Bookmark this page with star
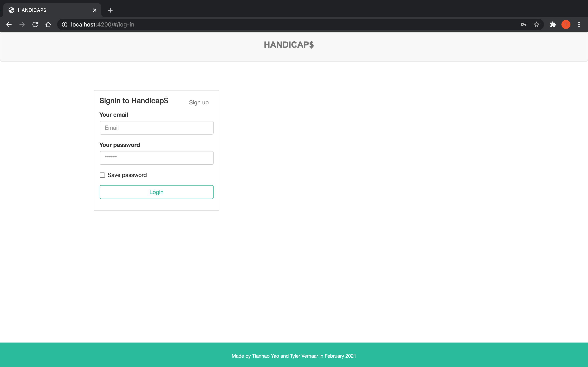Viewport: 588px width, 367px height. tap(537, 24)
